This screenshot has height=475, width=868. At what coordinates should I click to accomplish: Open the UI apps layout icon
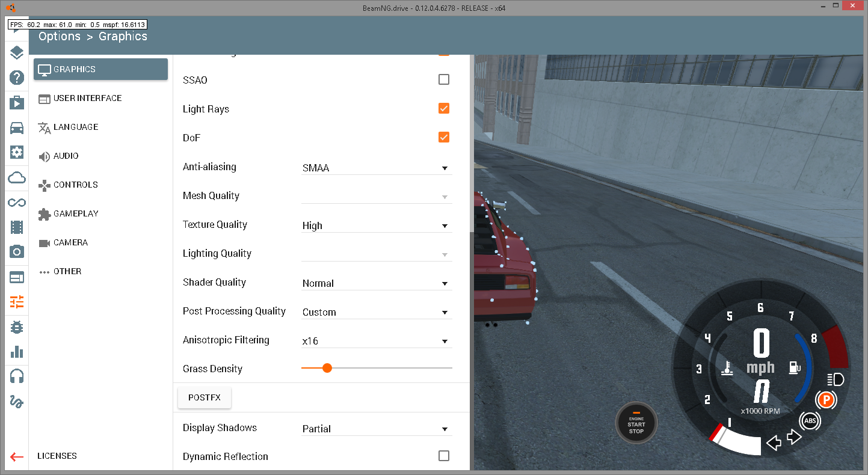click(16, 277)
